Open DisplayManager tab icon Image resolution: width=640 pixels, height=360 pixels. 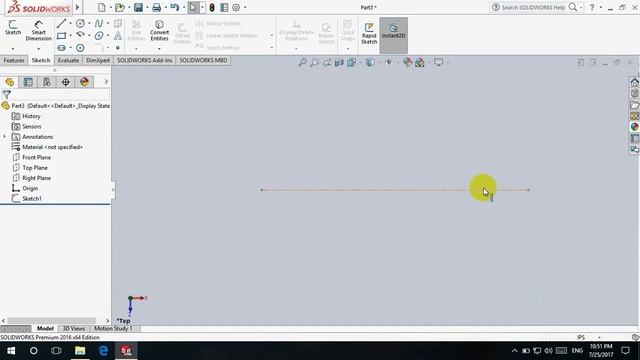tap(84, 82)
